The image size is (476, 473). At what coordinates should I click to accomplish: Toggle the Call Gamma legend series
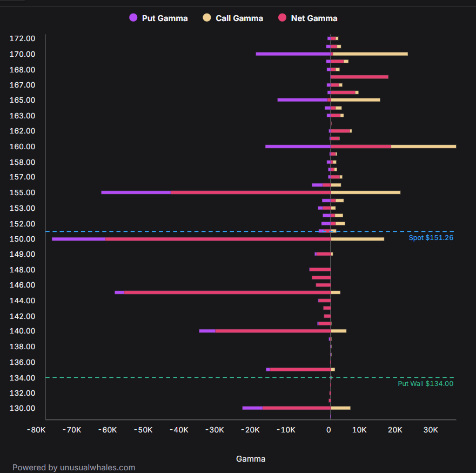point(233,18)
